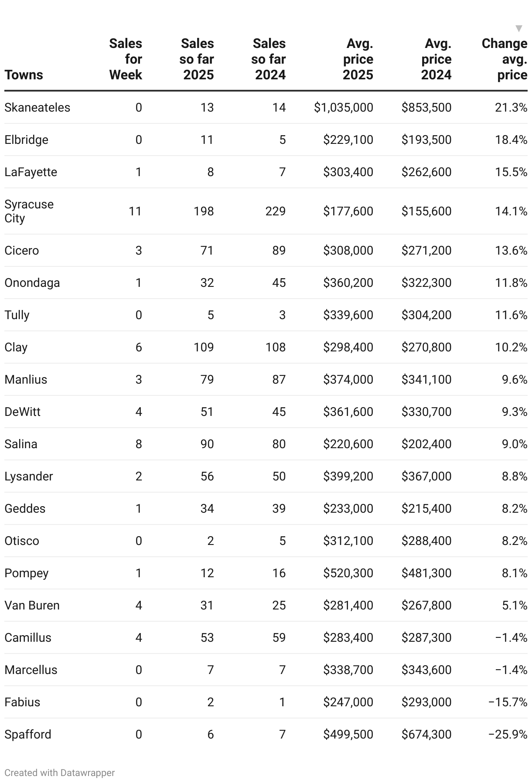Select the Skaneateles town cell
This screenshot has width=532, height=783.
pyautogui.click(x=37, y=108)
